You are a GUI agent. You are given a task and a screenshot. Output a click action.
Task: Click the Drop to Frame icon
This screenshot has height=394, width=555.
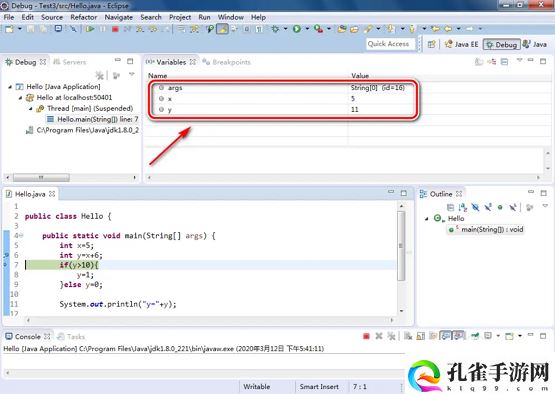point(181,29)
